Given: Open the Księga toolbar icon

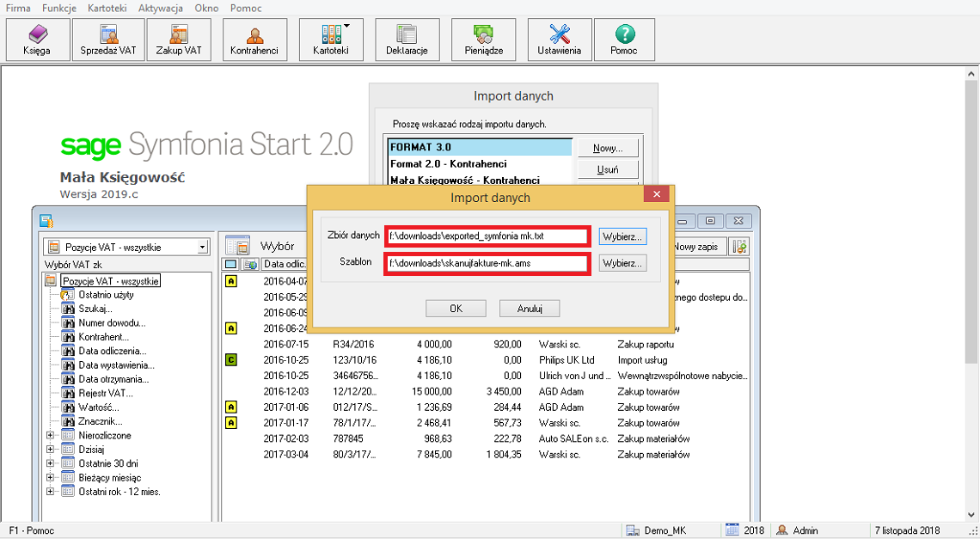Looking at the screenshot, I should point(36,40).
